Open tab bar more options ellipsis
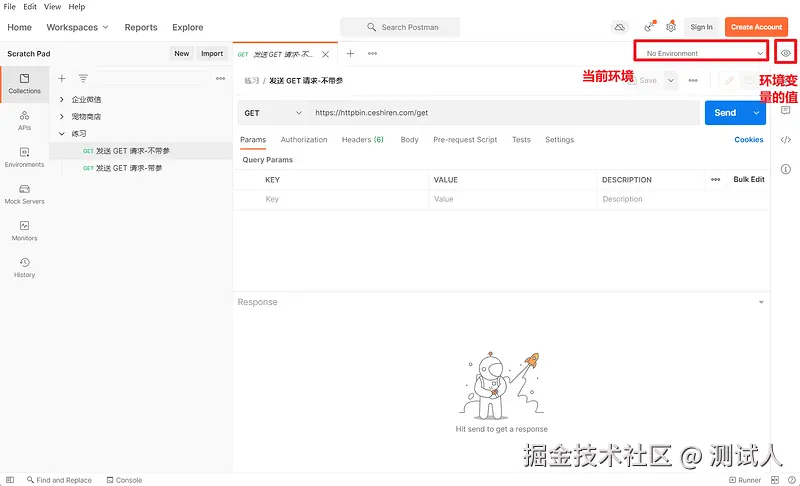The image size is (800, 486). 372,53
